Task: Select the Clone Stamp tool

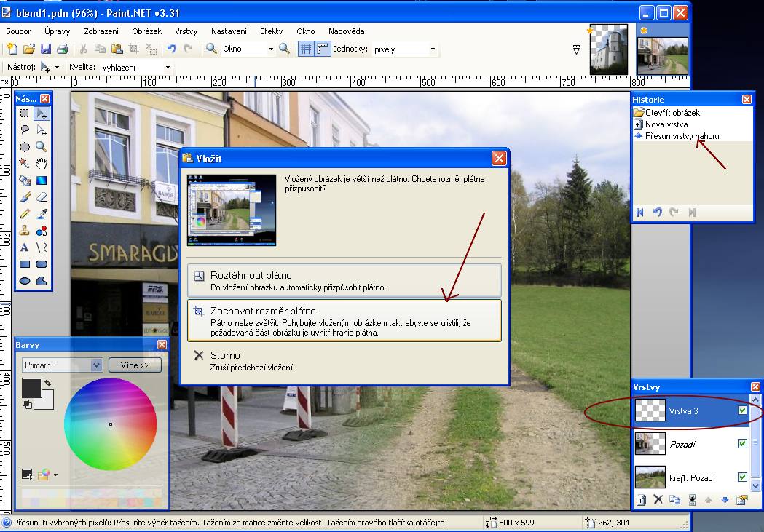Action: click(x=25, y=231)
